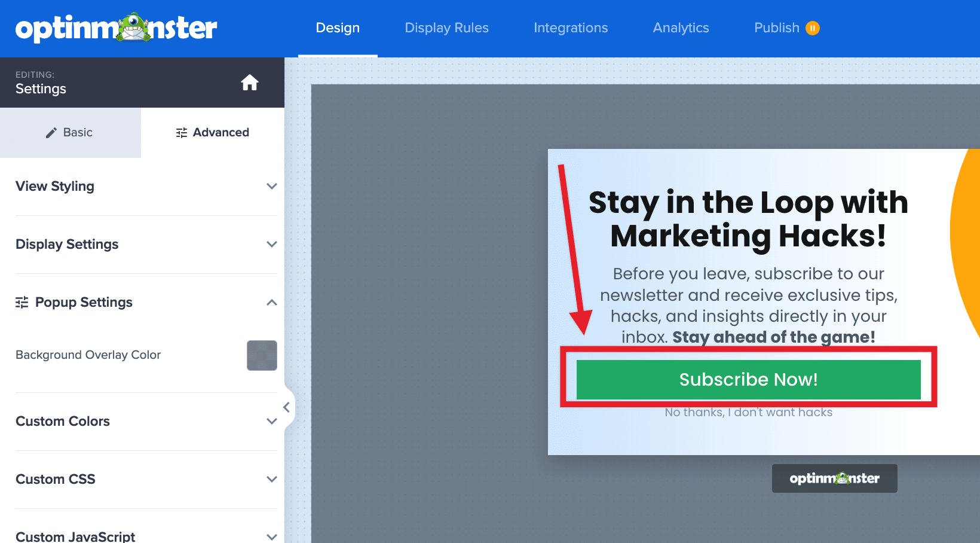Open the Integrations tab
This screenshot has width=980, height=543.
click(x=571, y=28)
